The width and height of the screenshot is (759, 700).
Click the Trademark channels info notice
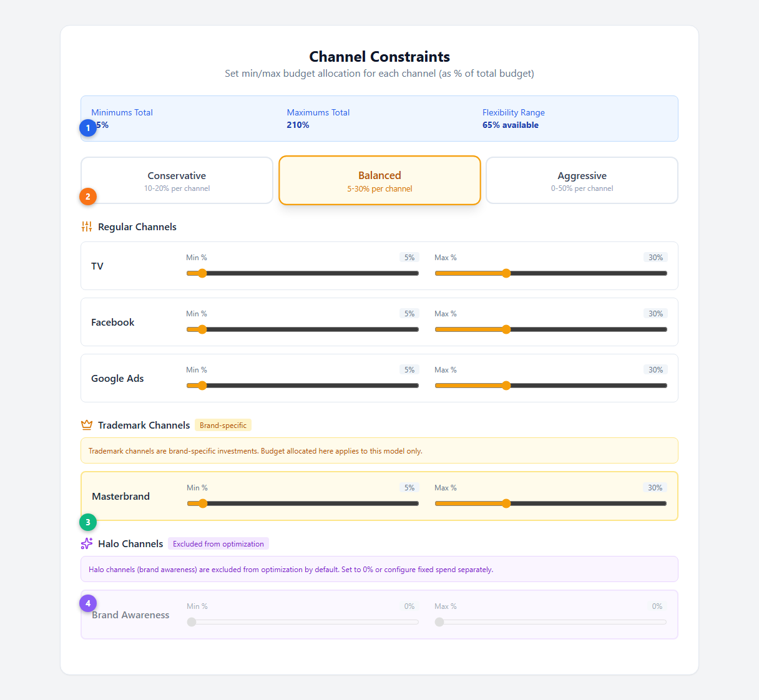click(x=379, y=450)
